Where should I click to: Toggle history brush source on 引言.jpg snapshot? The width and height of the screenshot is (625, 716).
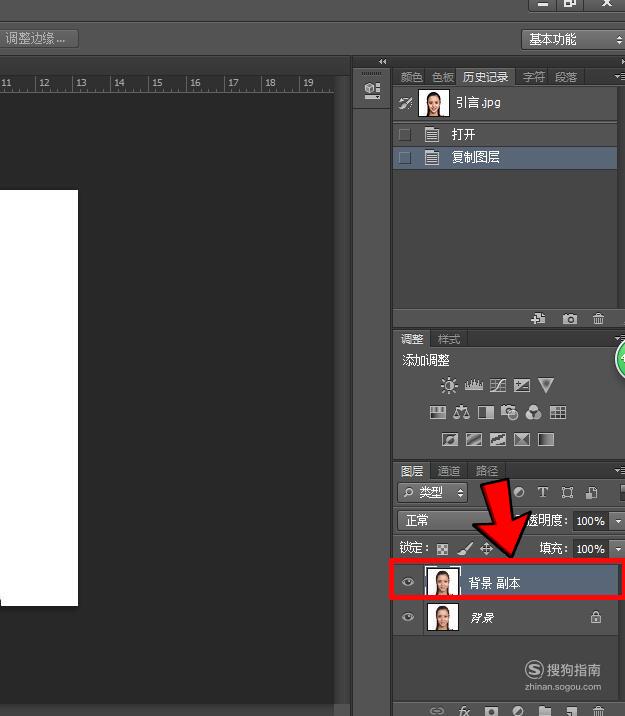pyautogui.click(x=405, y=103)
